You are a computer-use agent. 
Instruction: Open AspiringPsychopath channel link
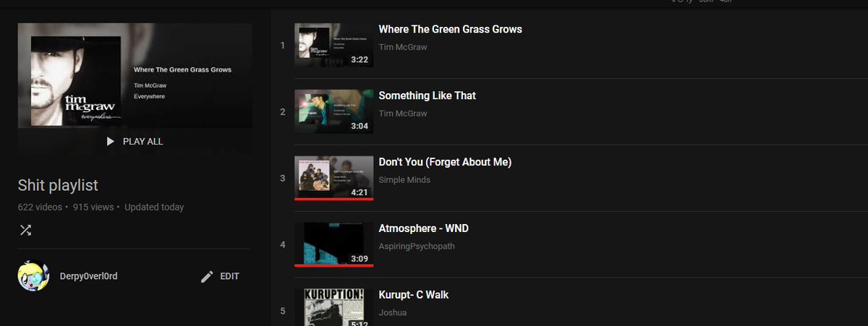click(417, 246)
